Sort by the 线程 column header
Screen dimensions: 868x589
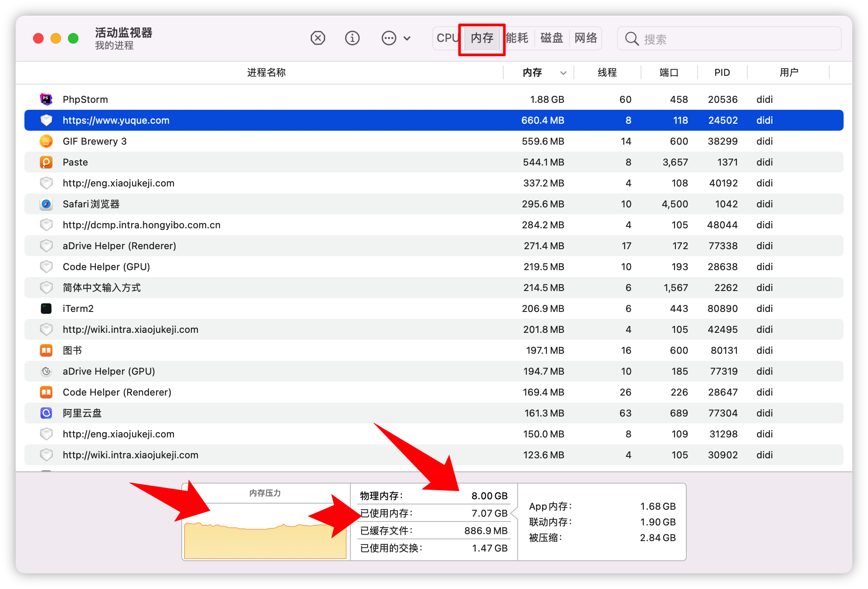pos(607,73)
